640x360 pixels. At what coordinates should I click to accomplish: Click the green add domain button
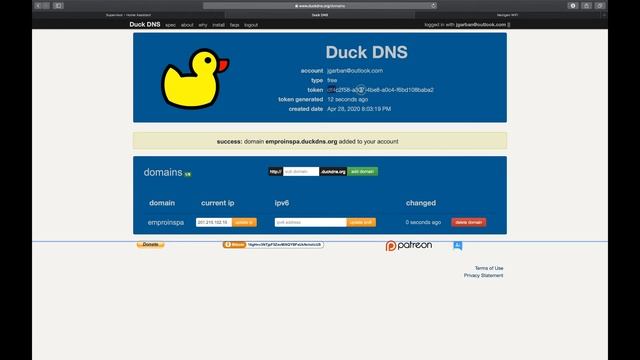tap(362, 171)
